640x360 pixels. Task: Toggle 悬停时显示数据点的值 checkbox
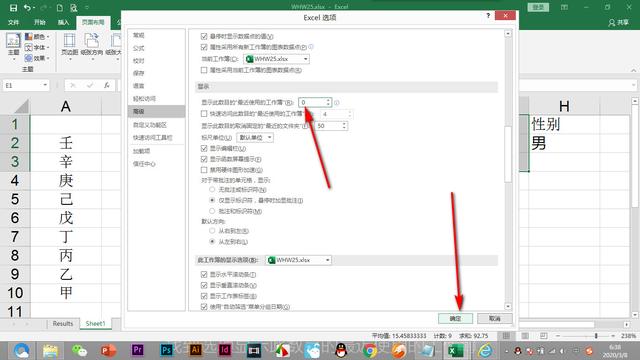(x=204, y=36)
